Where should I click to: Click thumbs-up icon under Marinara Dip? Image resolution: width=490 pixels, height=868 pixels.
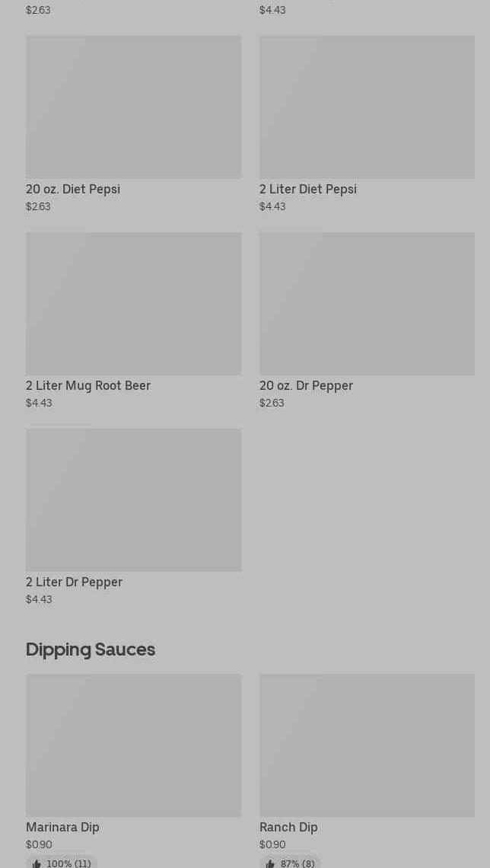[x=37, y=863]
